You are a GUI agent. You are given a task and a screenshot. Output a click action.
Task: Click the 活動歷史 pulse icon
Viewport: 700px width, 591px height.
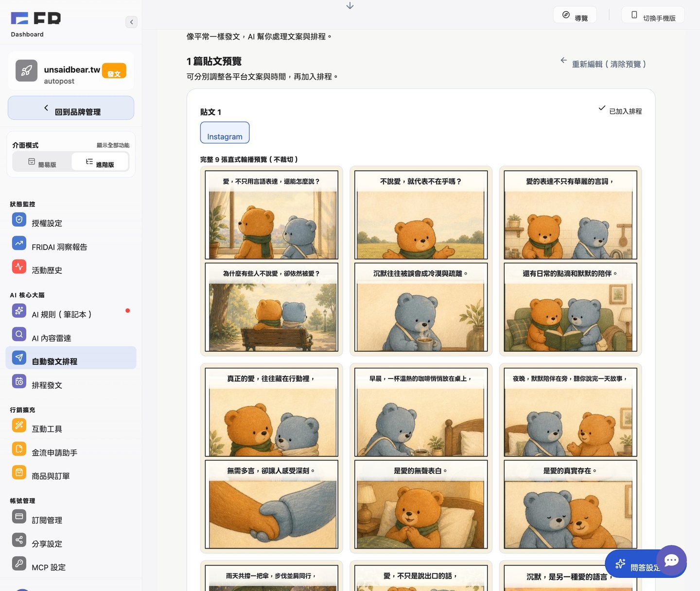(19, 267)
